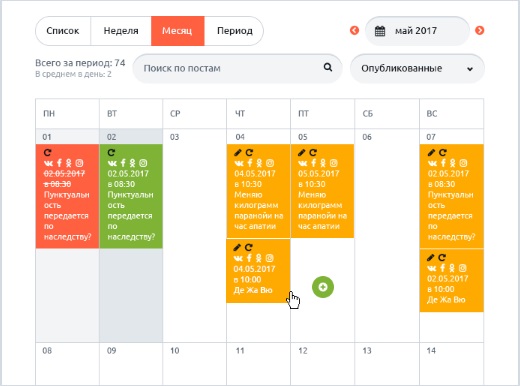
Task: Switch to the Неделя view tab
Action: click(x=121, y=31)
